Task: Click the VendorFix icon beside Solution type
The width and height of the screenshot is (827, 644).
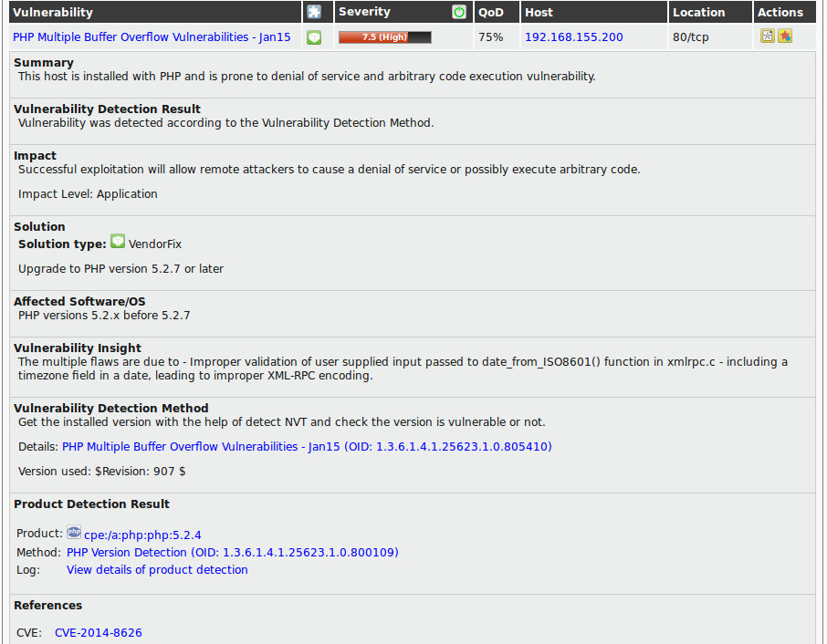Action: pyautogui.click(x=118, y=242)
